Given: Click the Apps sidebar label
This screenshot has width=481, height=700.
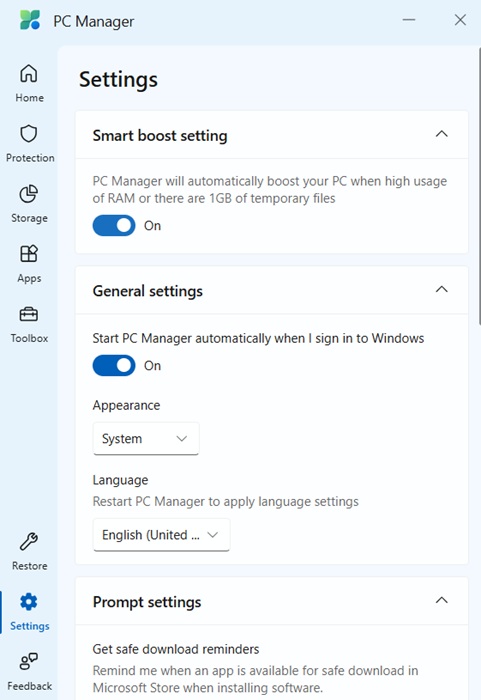Looking at the screenshot, I should point(29,279).
